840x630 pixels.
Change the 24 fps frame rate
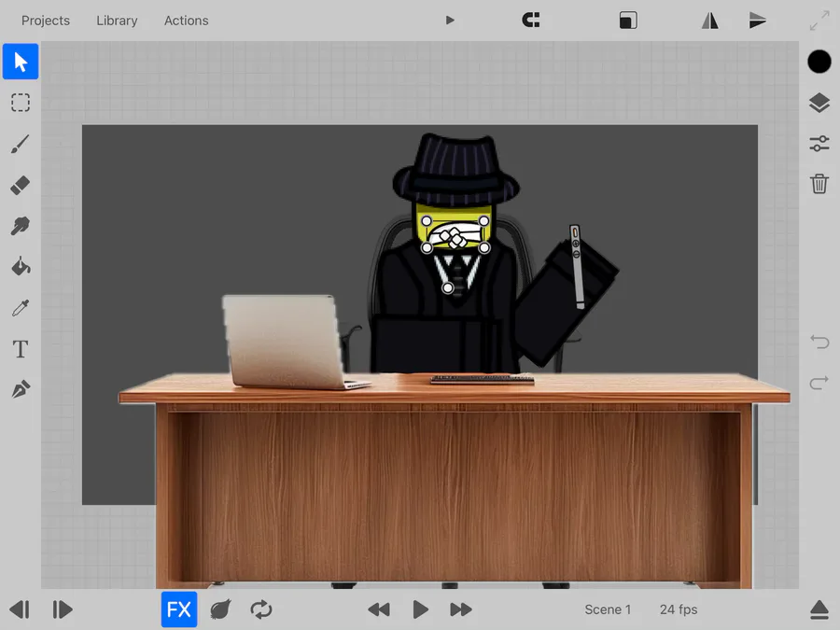[x=679, y=609]
